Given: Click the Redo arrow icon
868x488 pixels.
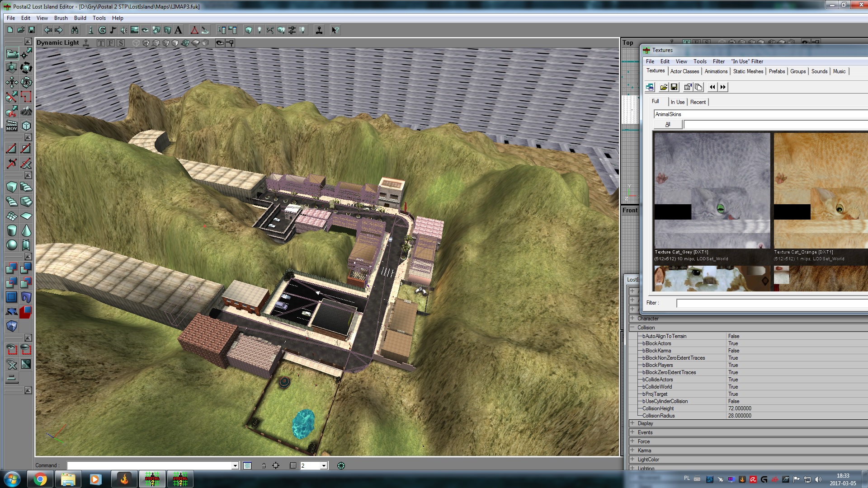Looking at the screenshot, I should 59,30.
